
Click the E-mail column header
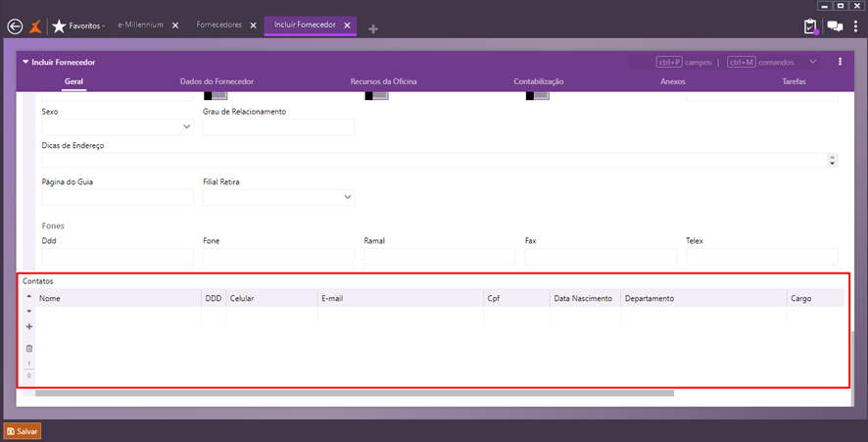point(401,298)
